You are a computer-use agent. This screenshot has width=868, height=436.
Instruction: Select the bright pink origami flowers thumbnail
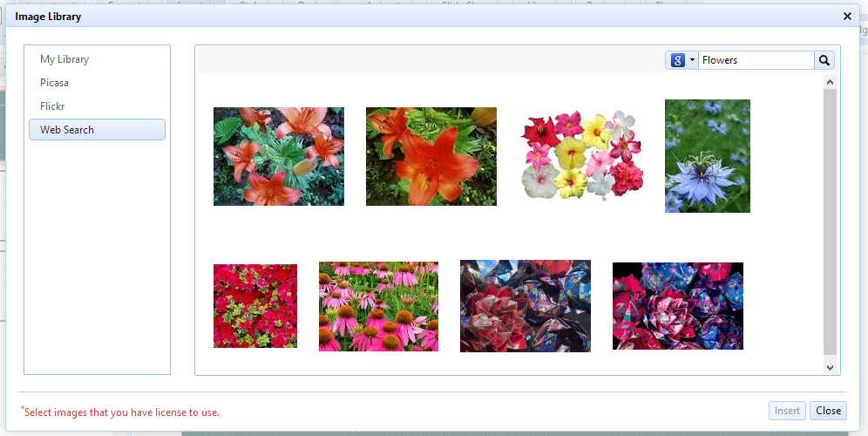point(677,306)
